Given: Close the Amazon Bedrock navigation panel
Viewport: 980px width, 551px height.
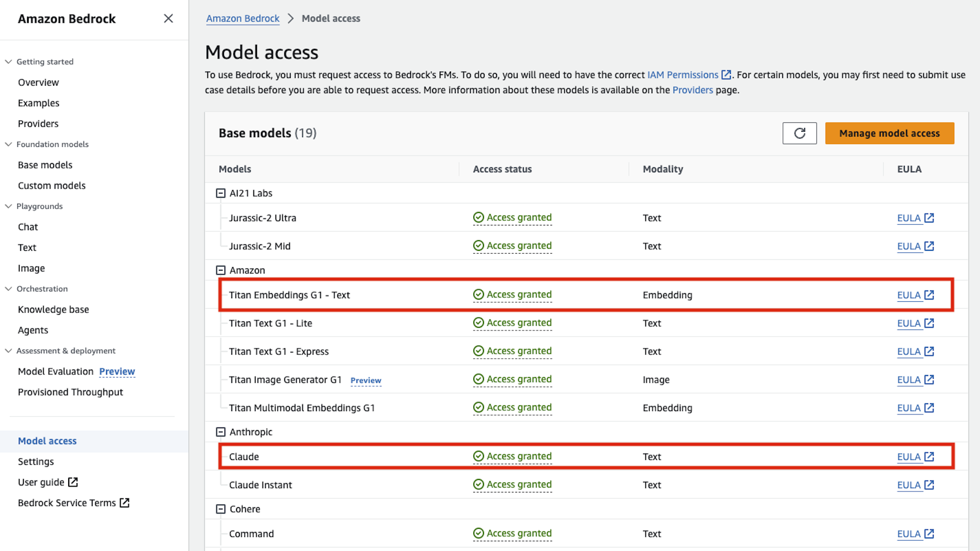Looking at the screenshot, I should [x=168, y=18].
